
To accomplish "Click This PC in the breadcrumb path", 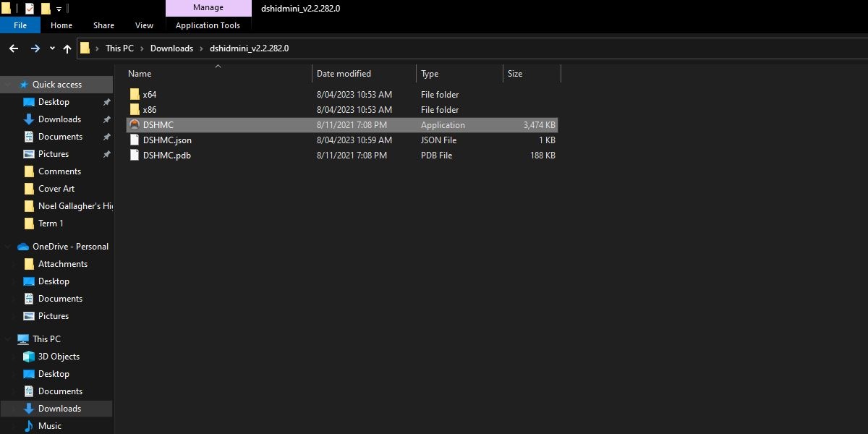I will click(x=119, y=48).
